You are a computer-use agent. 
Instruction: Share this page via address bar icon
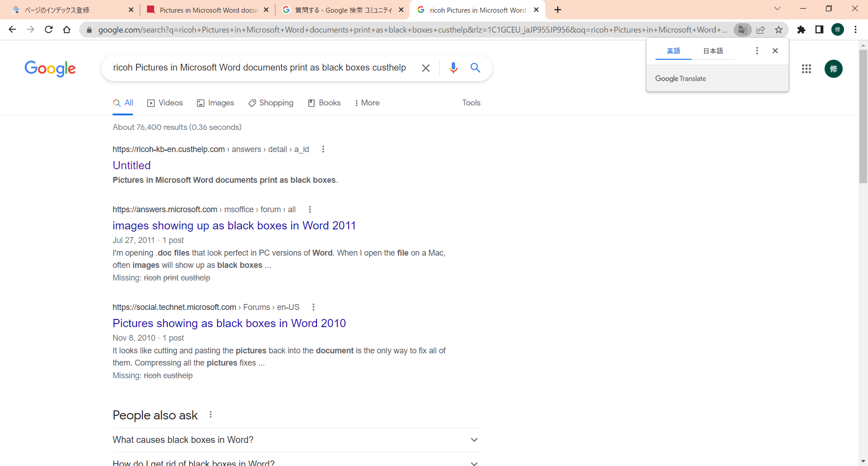[761, 29]
